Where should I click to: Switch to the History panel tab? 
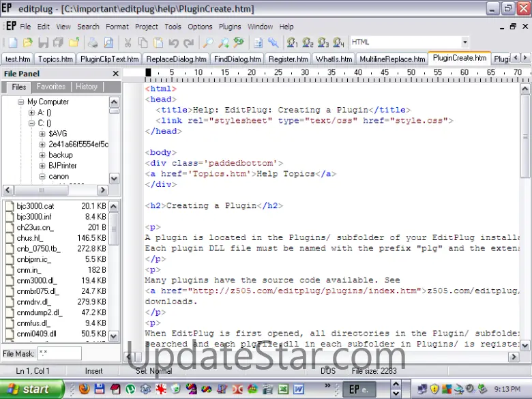(87, 87)
